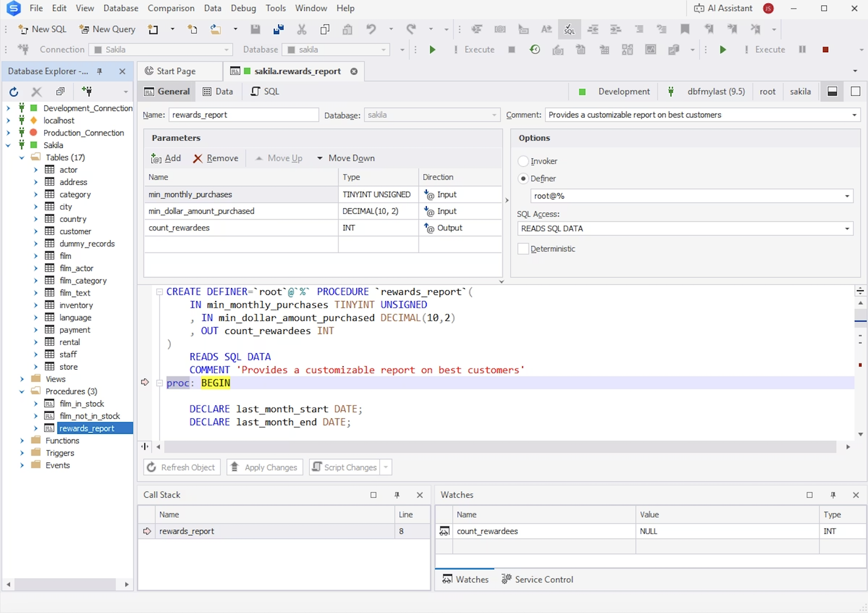Click the Cut scissors icon

pos(301,29)
